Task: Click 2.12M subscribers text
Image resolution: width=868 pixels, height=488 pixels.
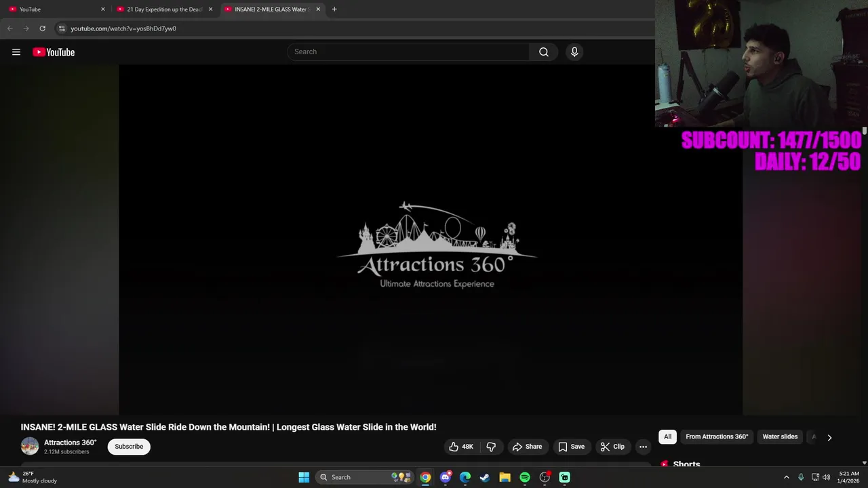Action: coord(66,452)
